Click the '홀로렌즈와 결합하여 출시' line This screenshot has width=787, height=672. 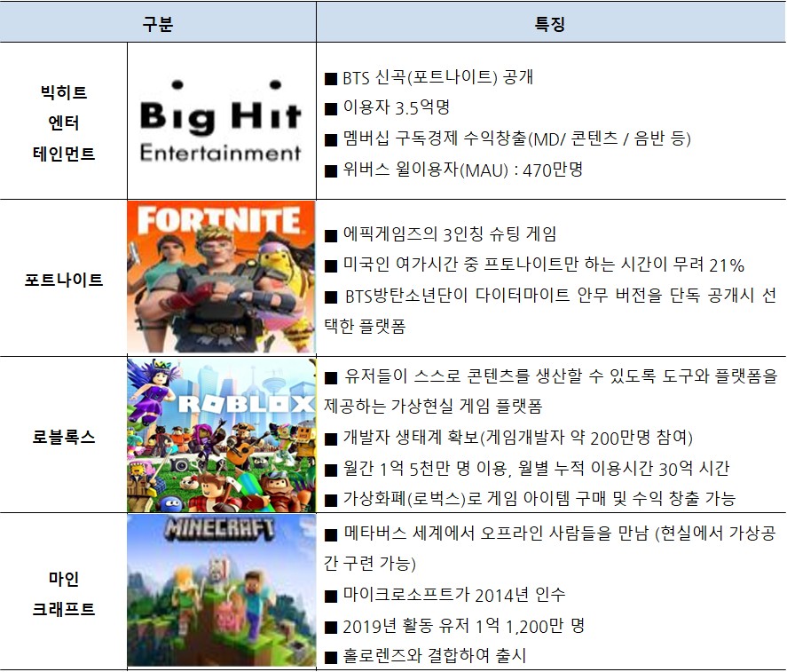(425, 655)
